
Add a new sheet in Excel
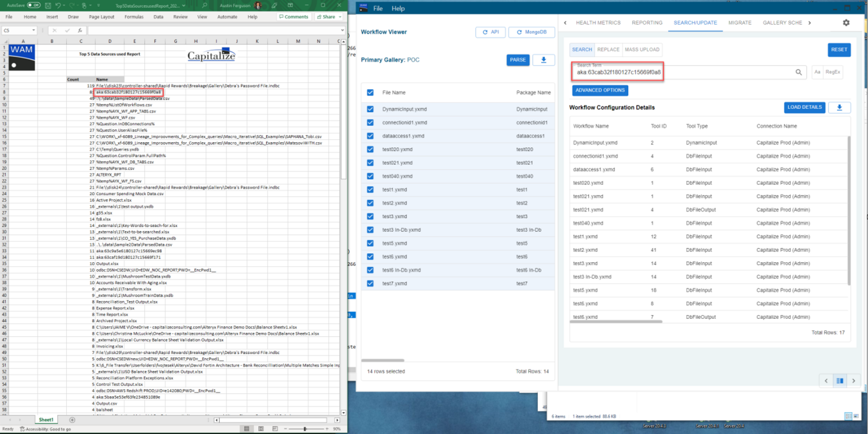[x=72, y=420]
